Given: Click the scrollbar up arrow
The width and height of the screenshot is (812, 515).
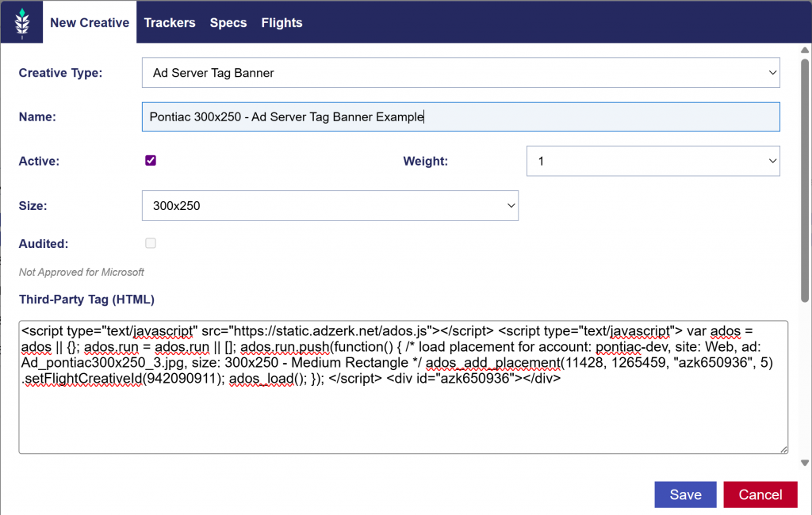Looking at the screenshot, I should coord(805,51).
